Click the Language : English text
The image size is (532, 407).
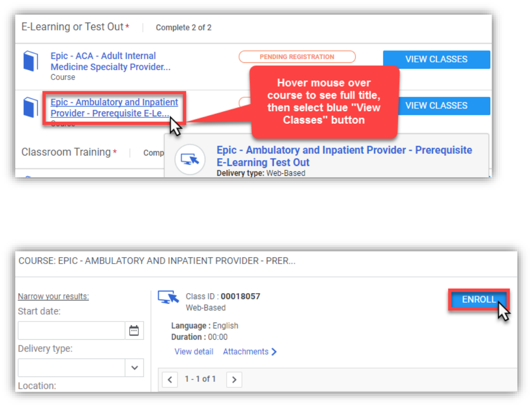tap(205, 326)
